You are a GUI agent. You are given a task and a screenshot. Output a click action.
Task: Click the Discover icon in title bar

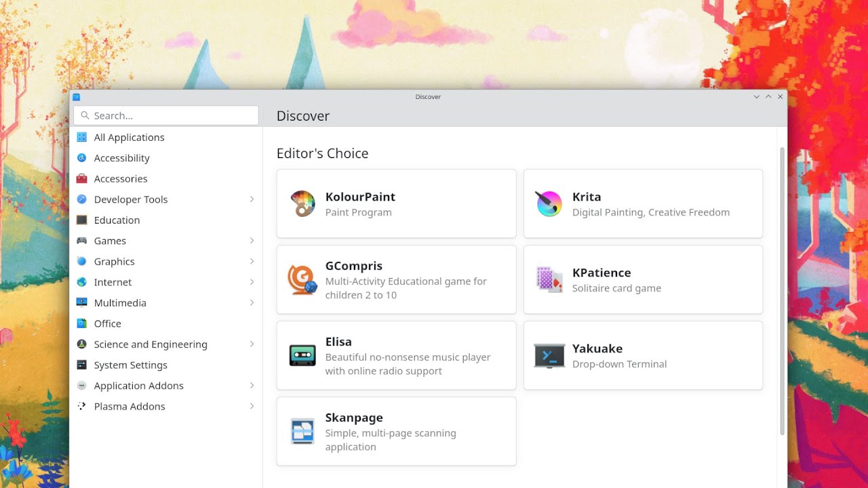point(77,97)
